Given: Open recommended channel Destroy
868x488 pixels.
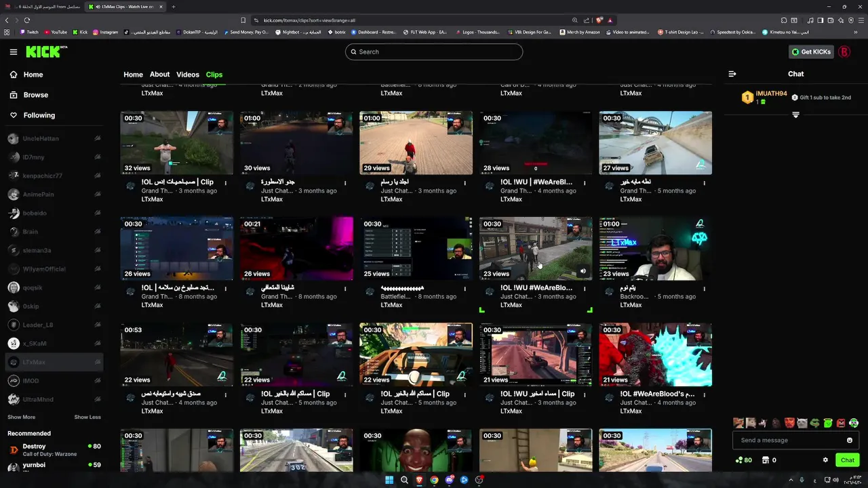Looking at the screenshot, I should [x=54, y=450].
